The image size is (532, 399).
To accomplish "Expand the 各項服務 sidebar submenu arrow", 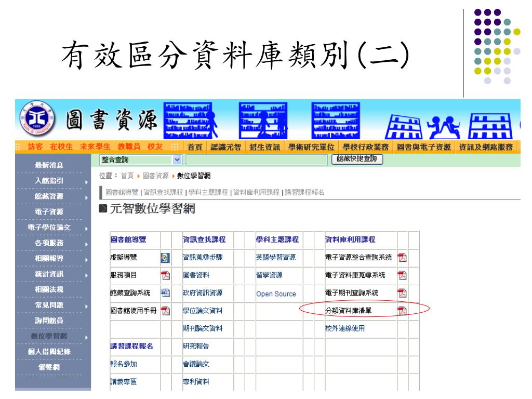I will (x=87, y=245).
